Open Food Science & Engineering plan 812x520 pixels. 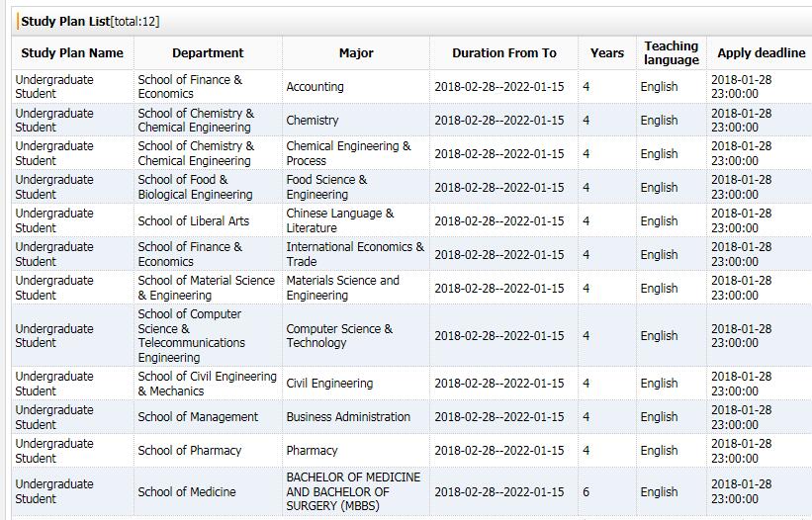tap(326, 187)
